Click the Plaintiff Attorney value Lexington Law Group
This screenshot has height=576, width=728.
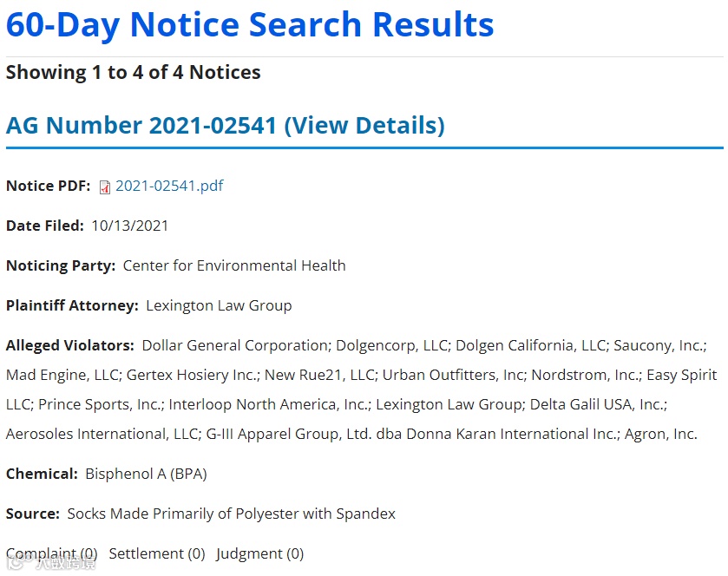(219, 305)
